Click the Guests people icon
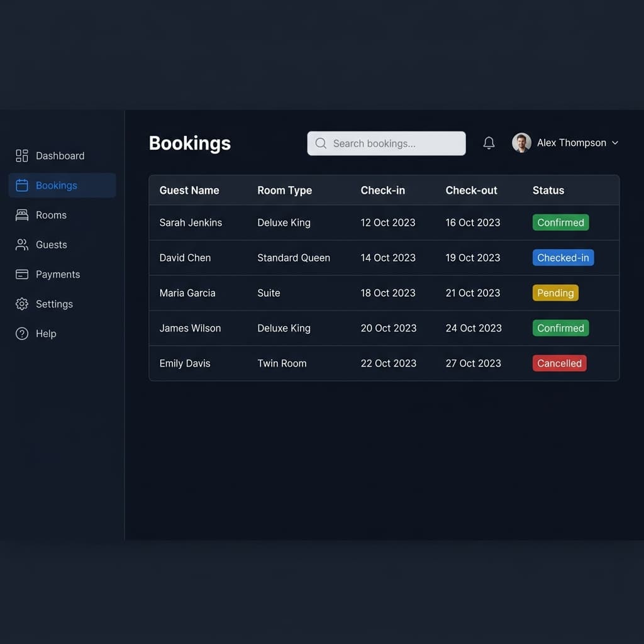The image size is (644, 644). point(22,245)
